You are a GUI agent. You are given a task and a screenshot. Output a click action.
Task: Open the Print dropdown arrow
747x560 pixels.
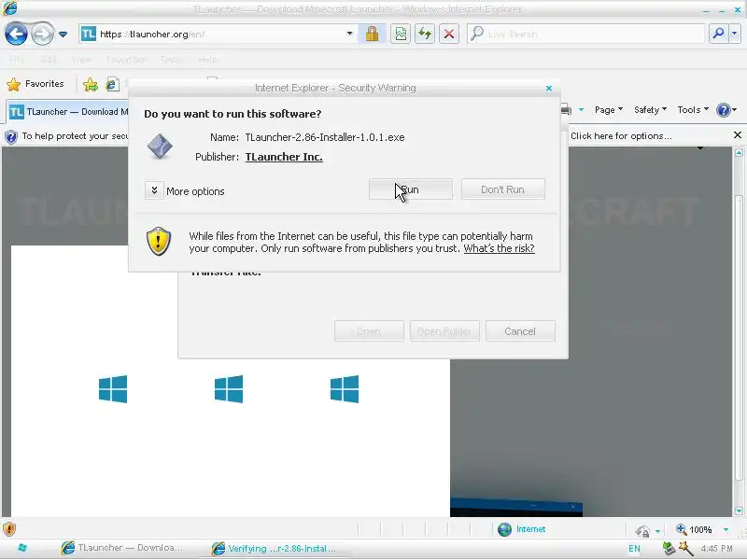coord(581,110)
